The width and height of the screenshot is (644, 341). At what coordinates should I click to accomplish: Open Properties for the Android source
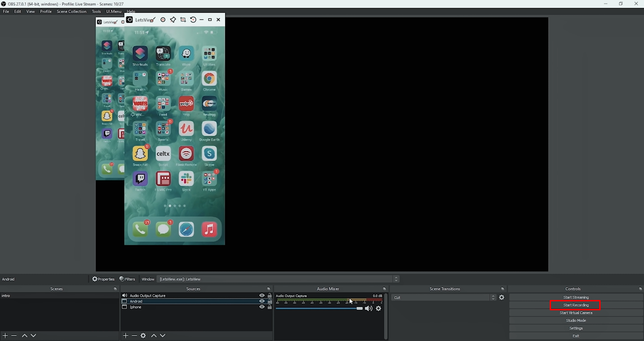pos(103,279)
